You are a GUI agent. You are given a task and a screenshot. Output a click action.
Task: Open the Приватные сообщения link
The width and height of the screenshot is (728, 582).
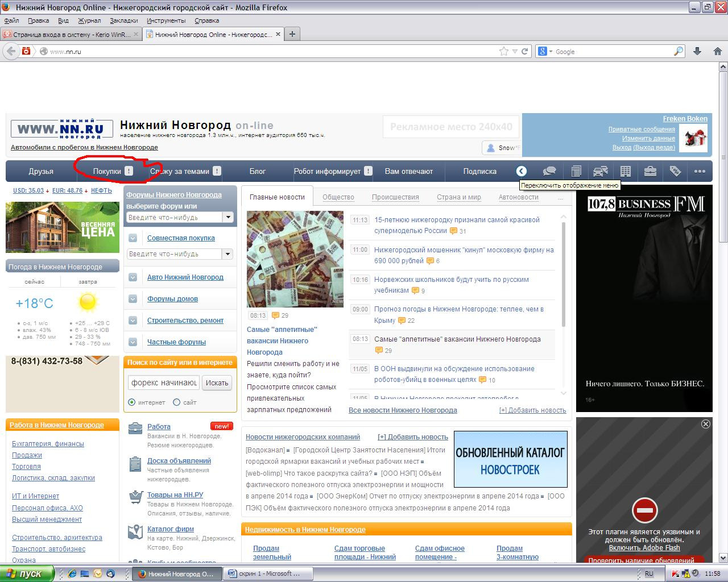coord(642,129)
